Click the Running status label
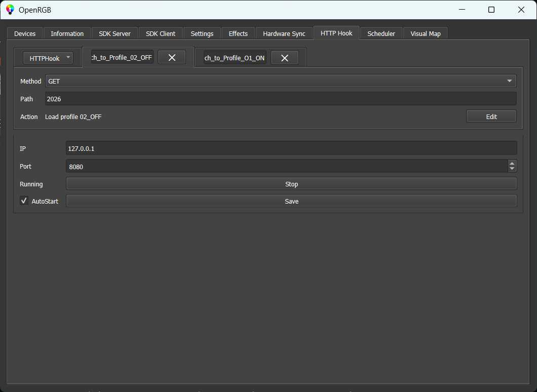The height and width of the screenshot is (392, 537). click(x=31, y=184)
